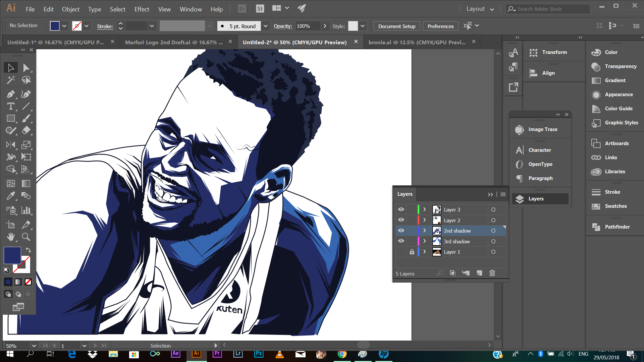Open Layers panel options menu
Viewport: 644px width, 362px height.
click(503, 194)
